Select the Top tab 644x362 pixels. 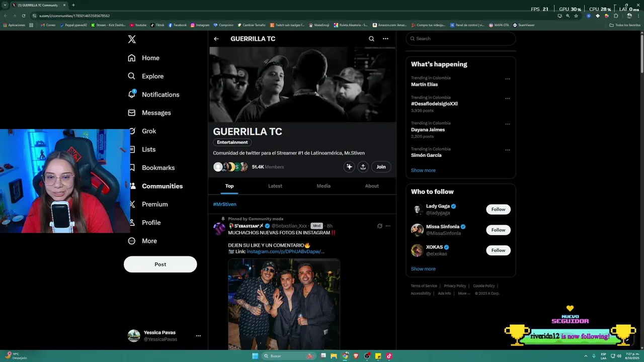[x=229, y=186]
